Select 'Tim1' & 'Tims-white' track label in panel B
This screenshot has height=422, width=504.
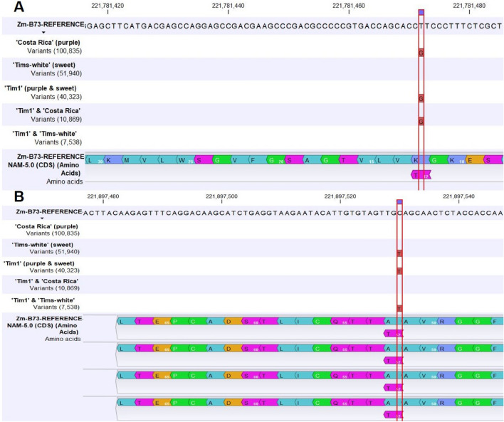tap(43, 300)
